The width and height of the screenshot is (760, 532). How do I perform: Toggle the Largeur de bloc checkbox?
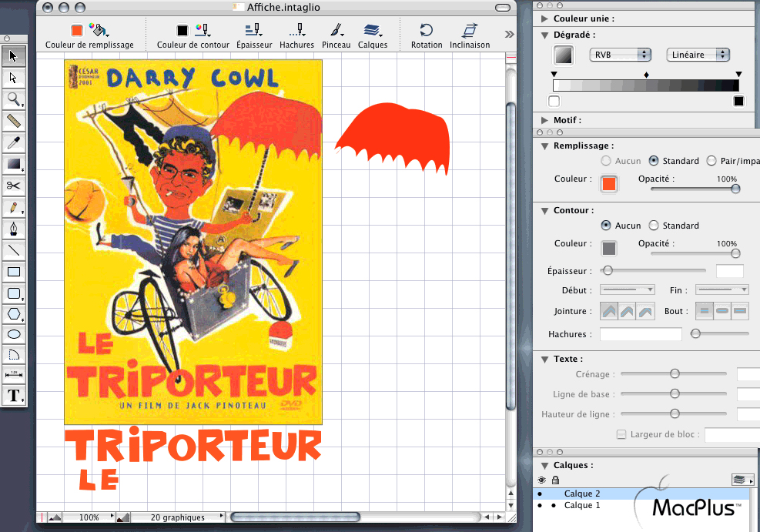621,434
